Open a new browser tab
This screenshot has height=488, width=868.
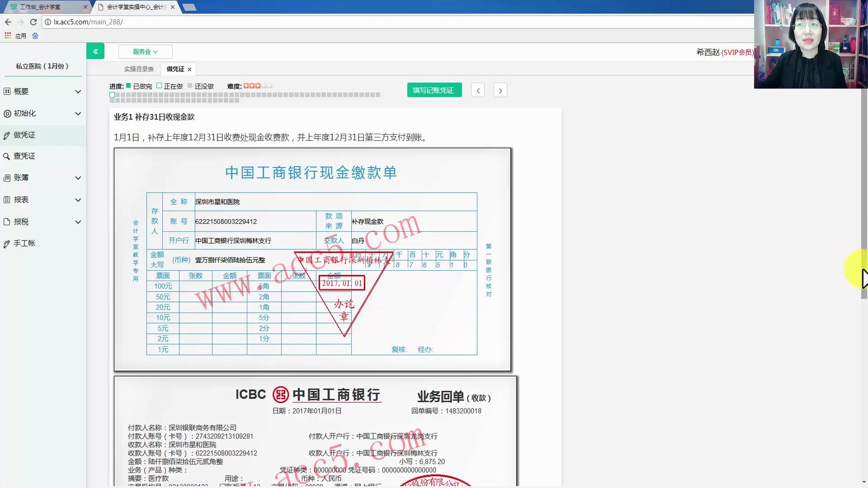click(x=189, y=7)
